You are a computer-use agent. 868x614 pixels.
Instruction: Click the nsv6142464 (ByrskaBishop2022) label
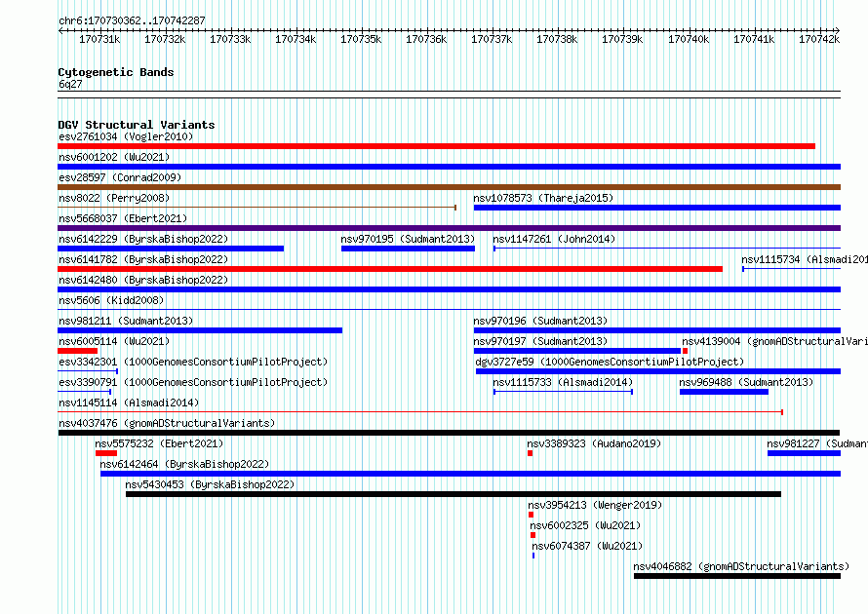coord(184,464)
